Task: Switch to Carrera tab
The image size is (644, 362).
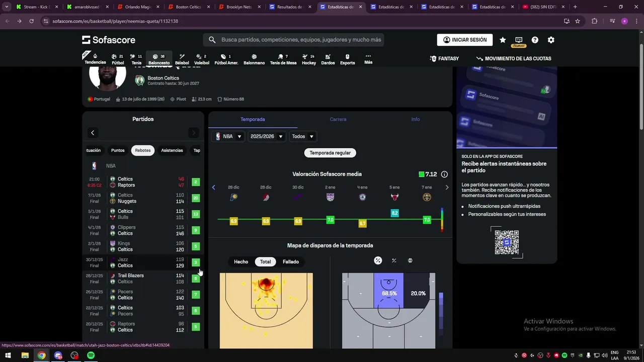Action: coord(338,119)
